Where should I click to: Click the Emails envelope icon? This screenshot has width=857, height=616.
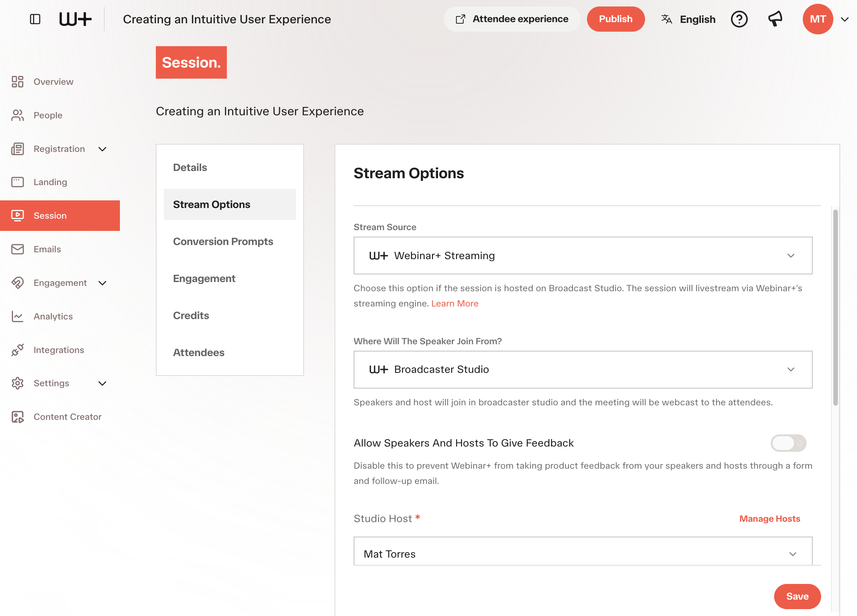point(18,249)
